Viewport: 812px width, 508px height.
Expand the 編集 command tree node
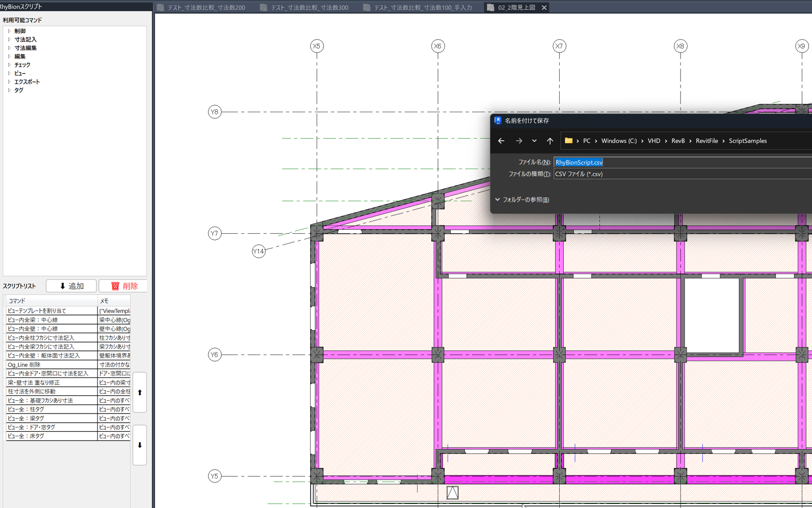9,56
